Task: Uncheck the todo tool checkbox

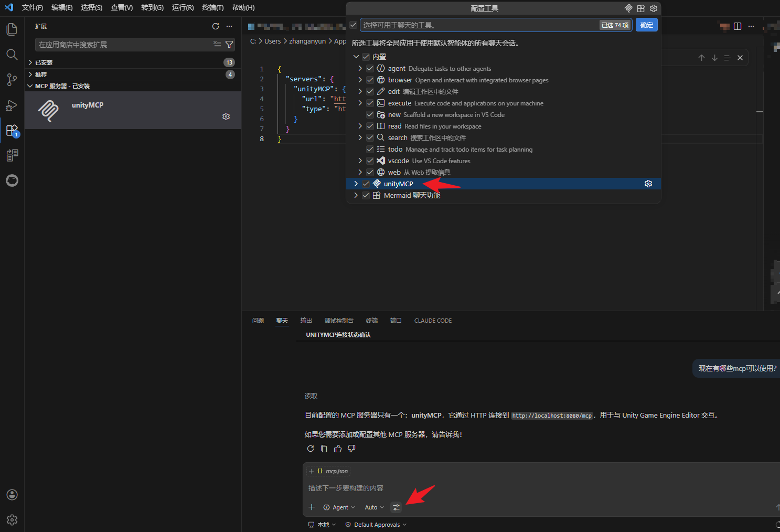Action: [x=370, y=149]
